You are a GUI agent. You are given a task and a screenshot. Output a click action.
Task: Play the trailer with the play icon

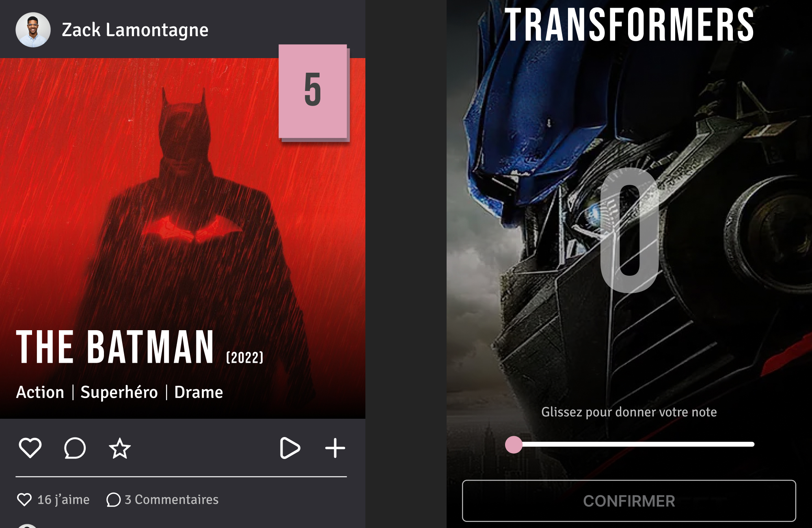point(290,448)
